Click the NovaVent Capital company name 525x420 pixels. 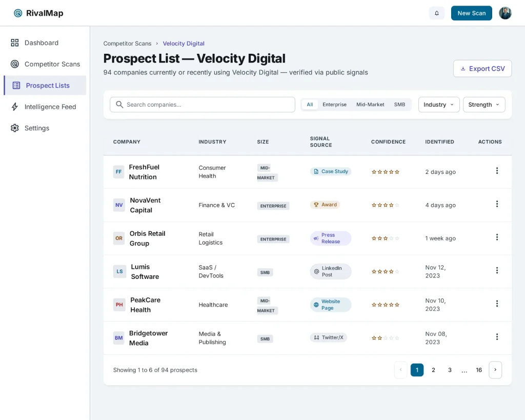coord(145,205)
